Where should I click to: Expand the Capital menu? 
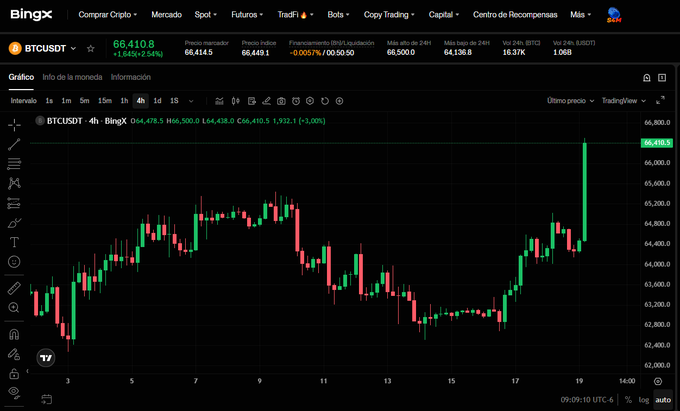tap(444, 15)
